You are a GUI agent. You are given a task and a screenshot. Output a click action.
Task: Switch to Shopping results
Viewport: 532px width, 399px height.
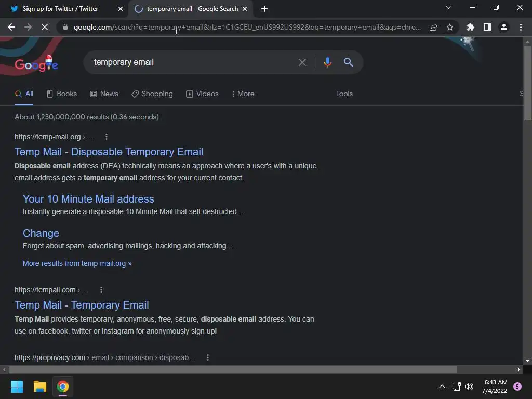[x=152, y=94]
